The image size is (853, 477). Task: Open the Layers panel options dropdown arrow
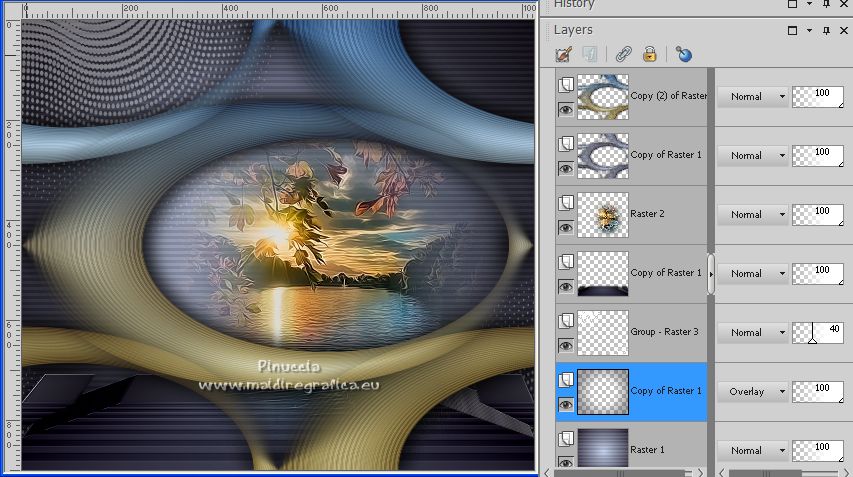click(x=809, y=30)
